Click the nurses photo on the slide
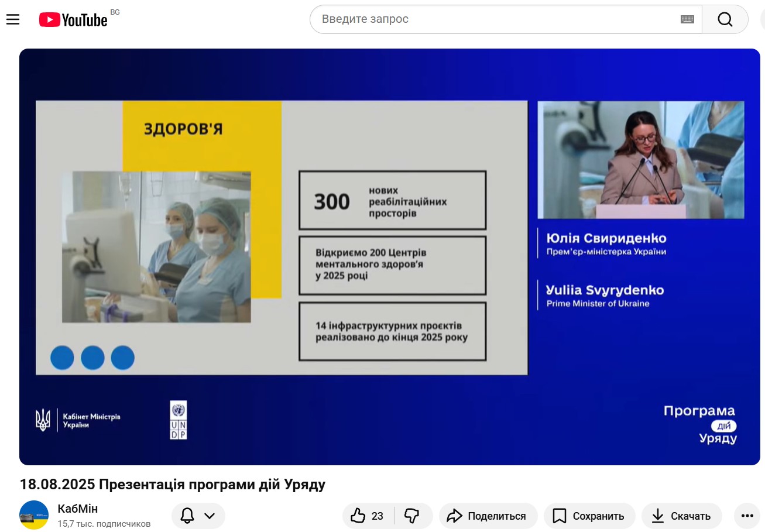The height and width of the screenshot is (532, 765). click(156, 246)
